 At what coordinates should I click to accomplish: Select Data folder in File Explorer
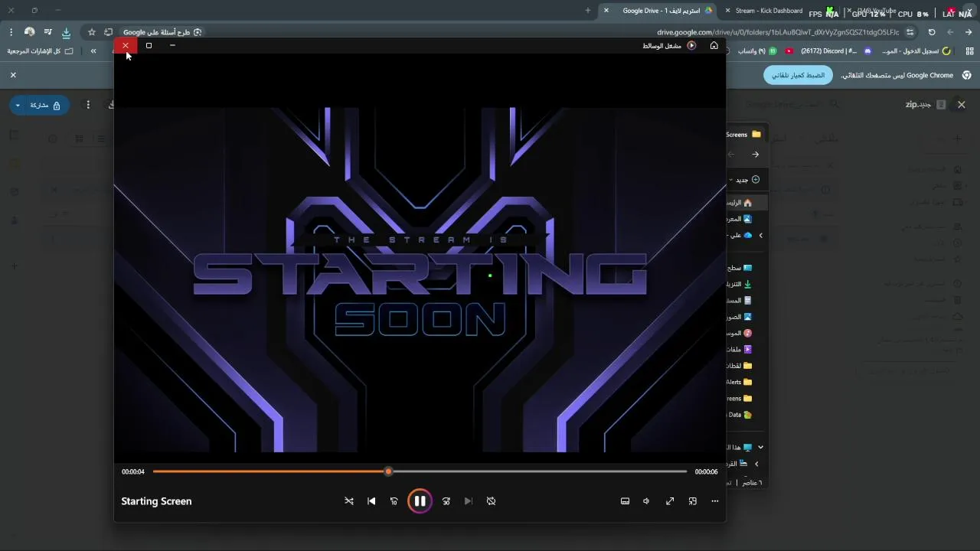[x=740, y=415]
